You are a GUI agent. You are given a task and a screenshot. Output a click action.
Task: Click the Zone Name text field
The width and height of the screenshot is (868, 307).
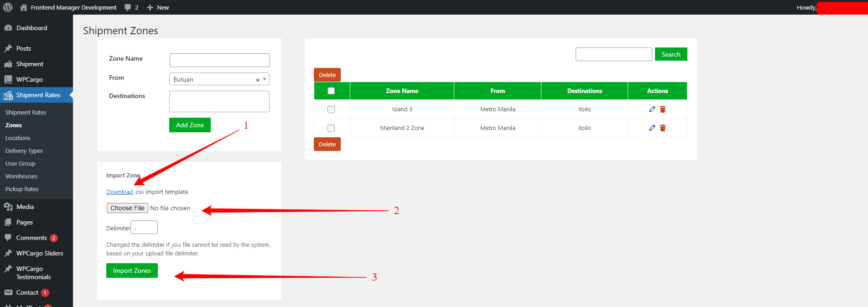pyautogui.click(x=219, y=60)
